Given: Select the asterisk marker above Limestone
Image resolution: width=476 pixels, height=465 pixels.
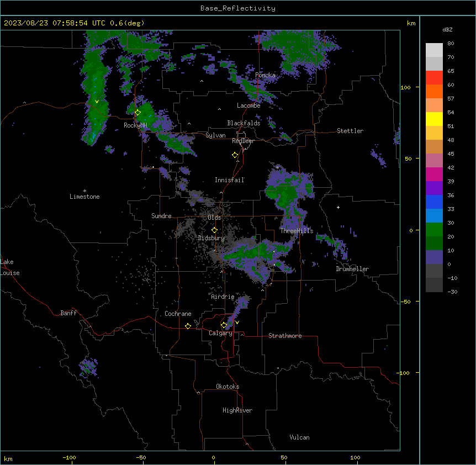Looking at the screenshot, I should (x=84, y=191).
